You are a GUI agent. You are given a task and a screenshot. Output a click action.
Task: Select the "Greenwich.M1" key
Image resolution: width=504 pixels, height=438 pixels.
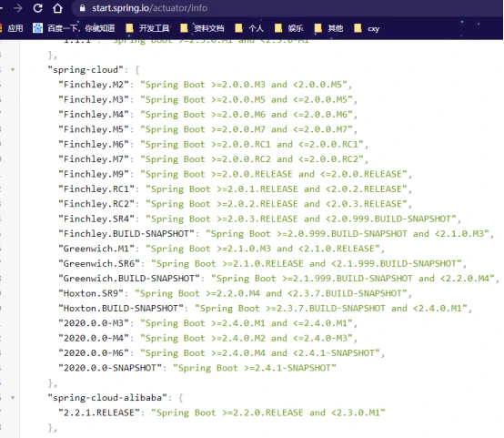(96, 249)
